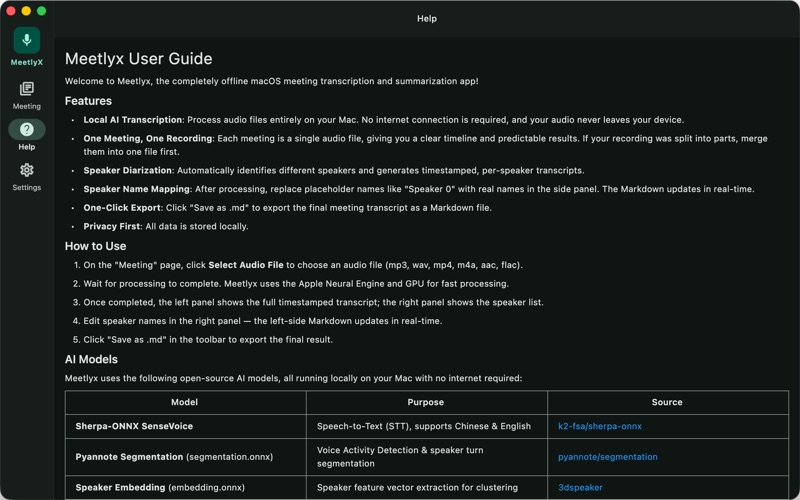Click the Meeting label in sidebar
The height and width of the screenshot is (500, 800).
[27, 106]
